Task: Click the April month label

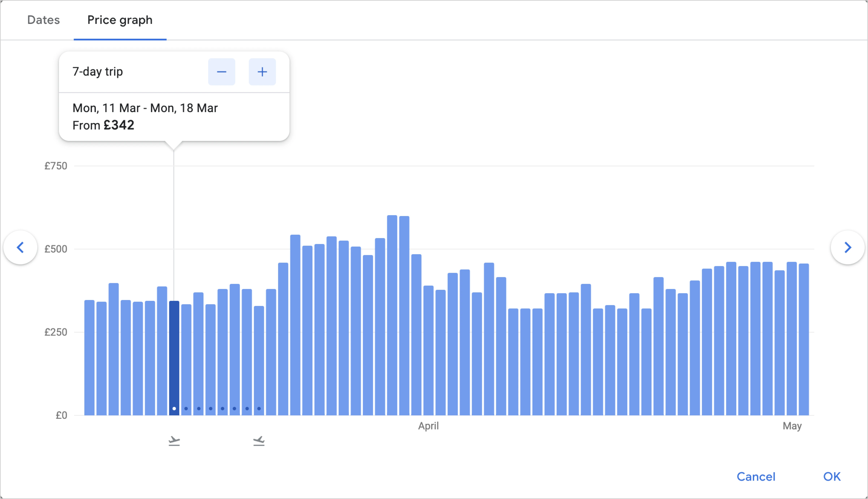Action: point(428,426)
